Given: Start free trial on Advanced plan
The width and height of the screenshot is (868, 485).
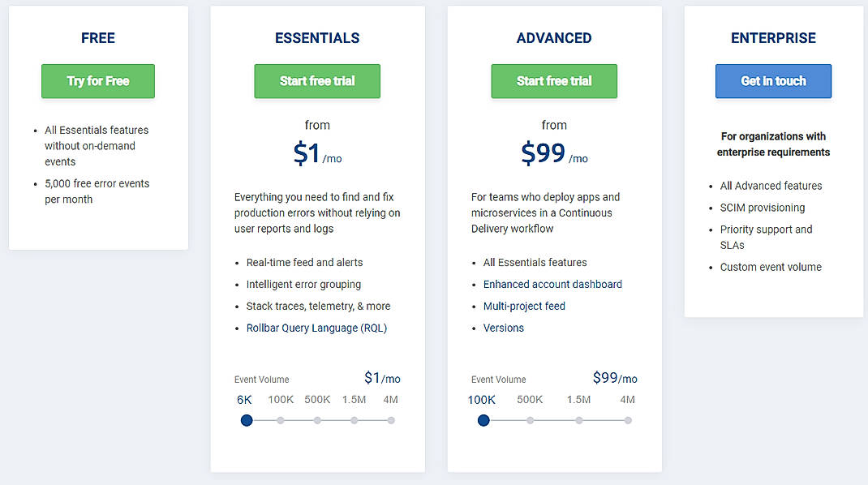Looking at the screenshot, I should coord(554,81).
